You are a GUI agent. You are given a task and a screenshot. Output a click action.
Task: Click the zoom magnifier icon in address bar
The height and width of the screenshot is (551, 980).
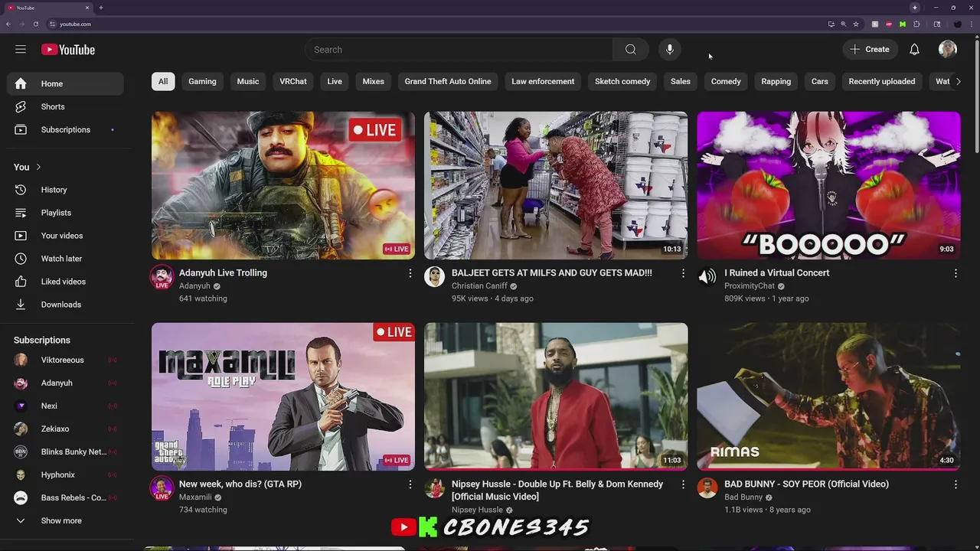click(844, 24)
